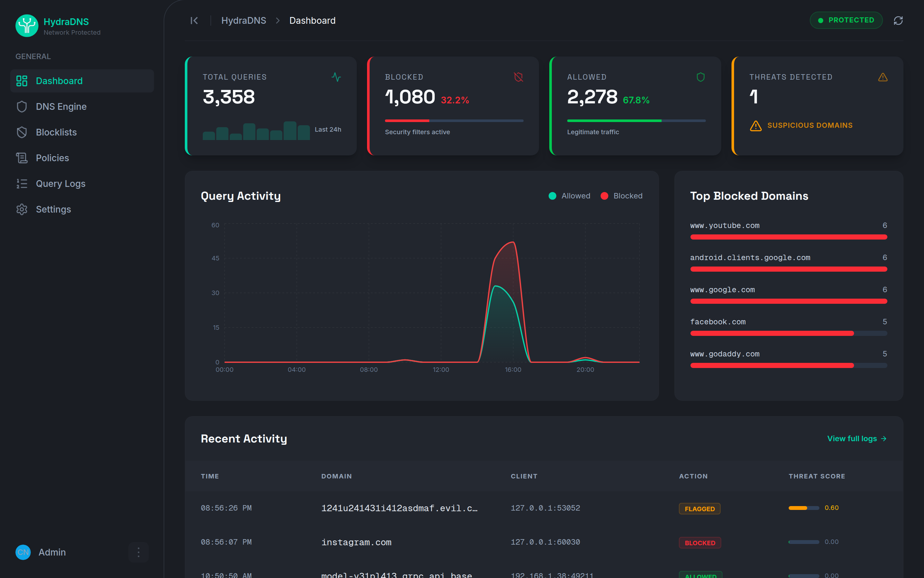924x578 pixels.
Task: Click the Last 24h mini bar chart
Action: 256,130
